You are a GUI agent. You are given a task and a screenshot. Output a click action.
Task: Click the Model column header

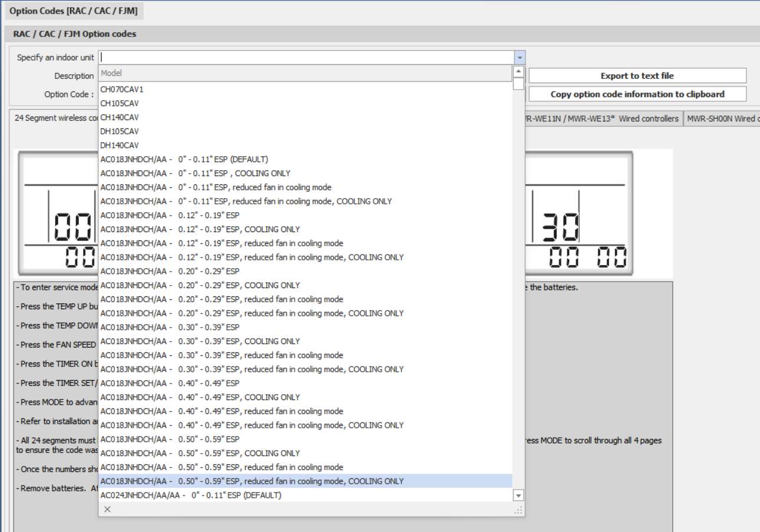304,74
